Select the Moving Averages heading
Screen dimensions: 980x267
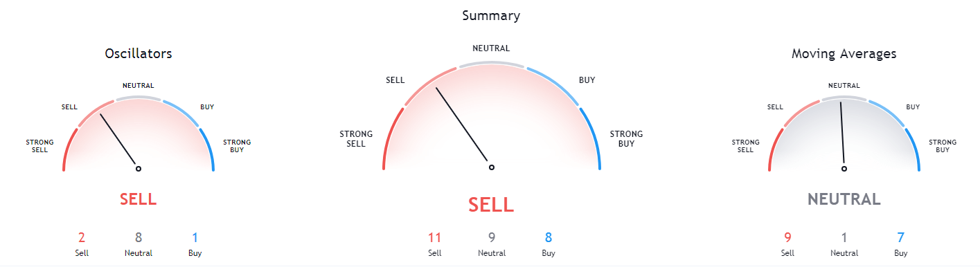click(844, 53)
